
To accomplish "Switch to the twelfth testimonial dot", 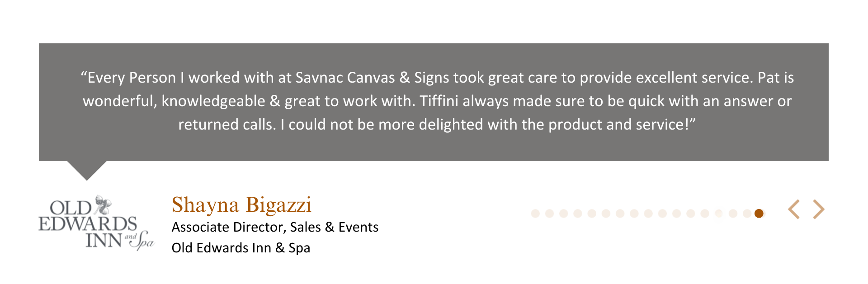I will tap(690, 214).
